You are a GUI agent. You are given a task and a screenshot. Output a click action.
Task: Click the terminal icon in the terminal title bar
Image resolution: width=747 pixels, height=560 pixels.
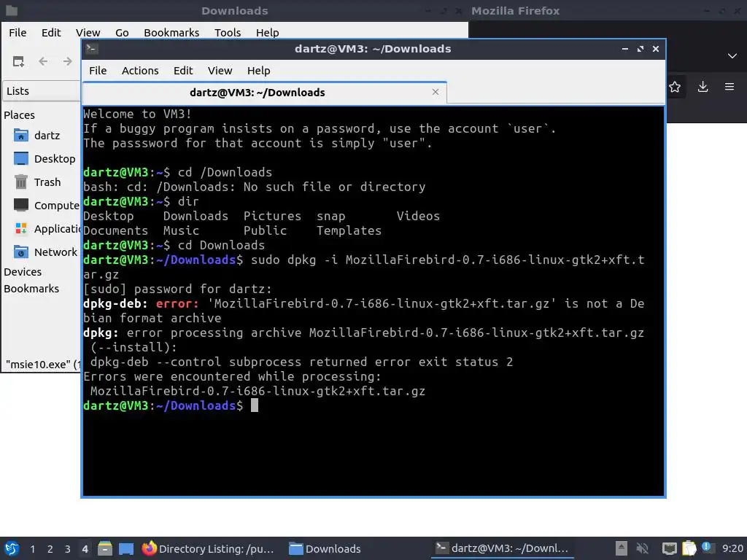pyautogui.click(x=92, y=49)
